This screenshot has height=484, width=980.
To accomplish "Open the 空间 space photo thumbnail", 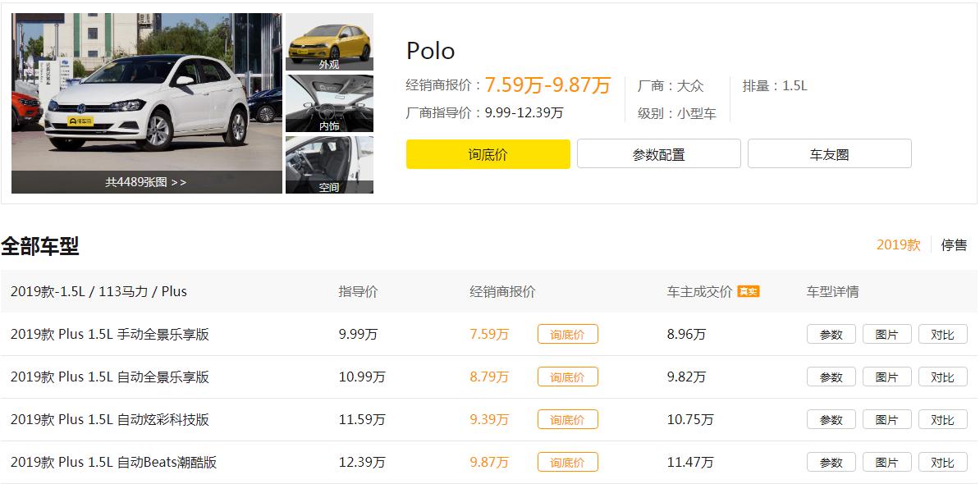I will click(328, 164).
